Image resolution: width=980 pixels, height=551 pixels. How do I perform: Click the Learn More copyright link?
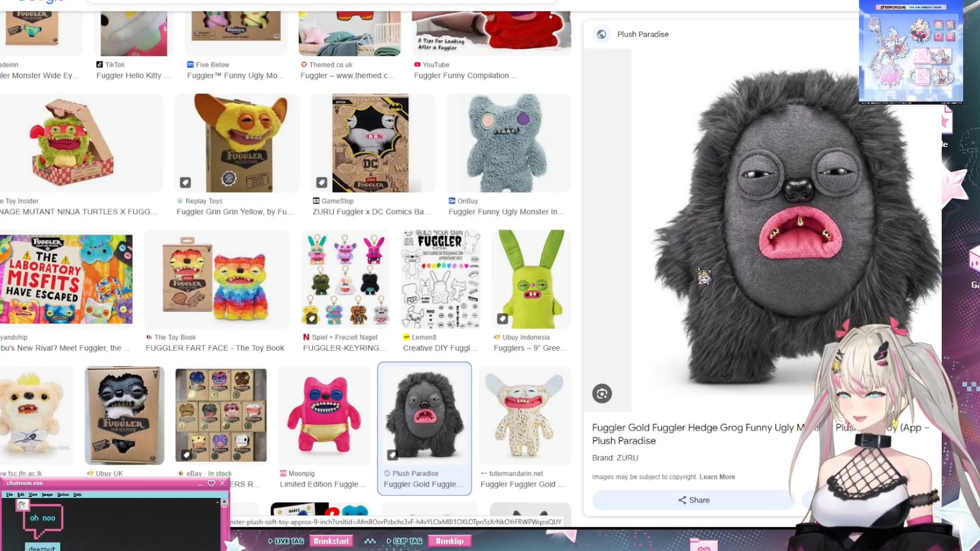click(717, 477)
